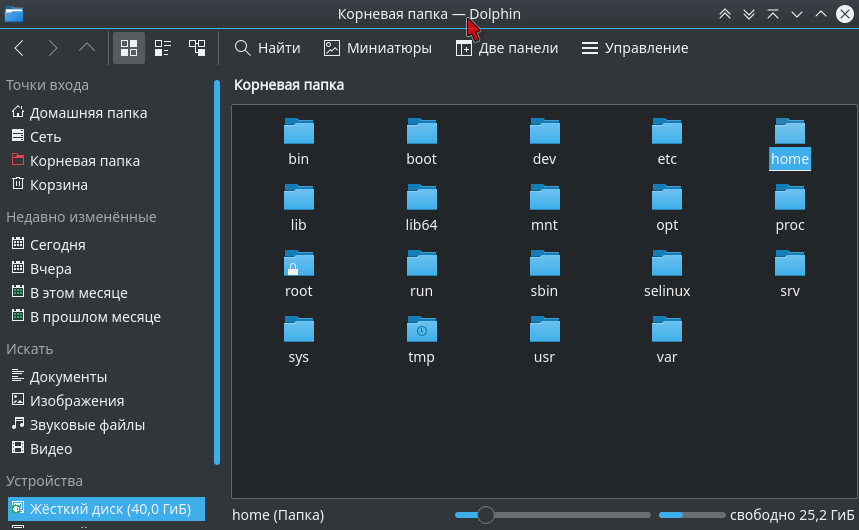859x530 pixels.
Task: Open the Найти search tool
Action: point(267,48)
